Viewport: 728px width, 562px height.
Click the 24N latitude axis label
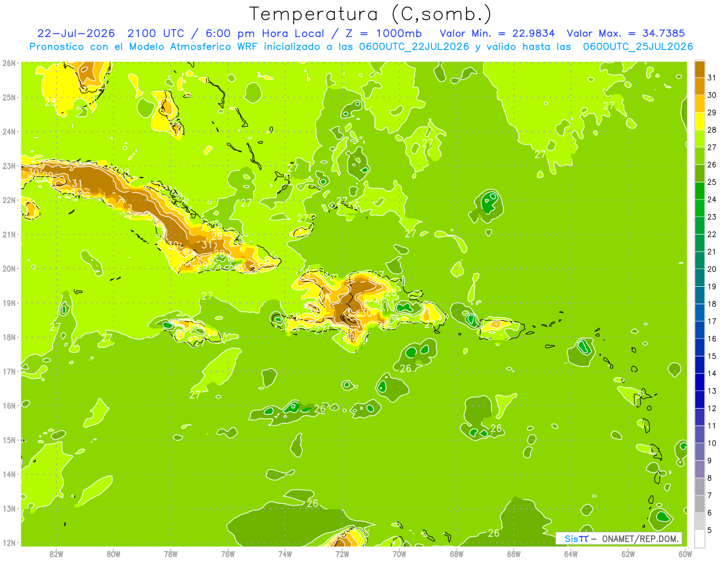tap(8, 132)
